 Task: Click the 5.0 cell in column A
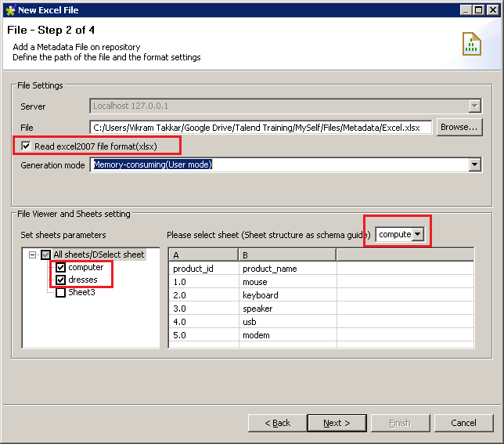tap(203, 335)
